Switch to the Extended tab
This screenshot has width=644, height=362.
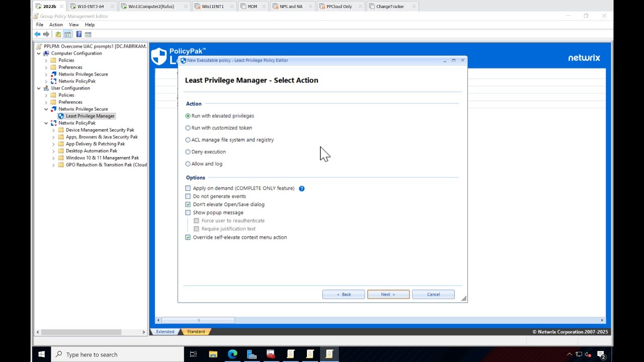[165, 332]
